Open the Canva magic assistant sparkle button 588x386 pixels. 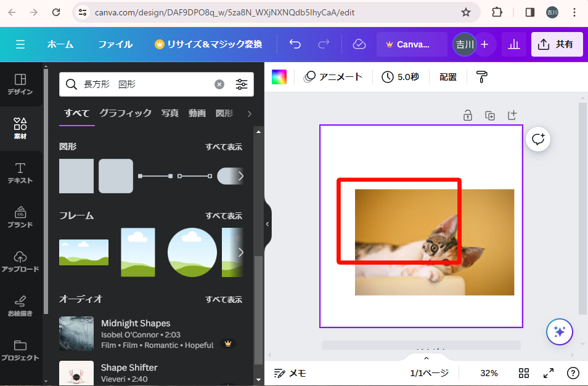coord(560,332)
